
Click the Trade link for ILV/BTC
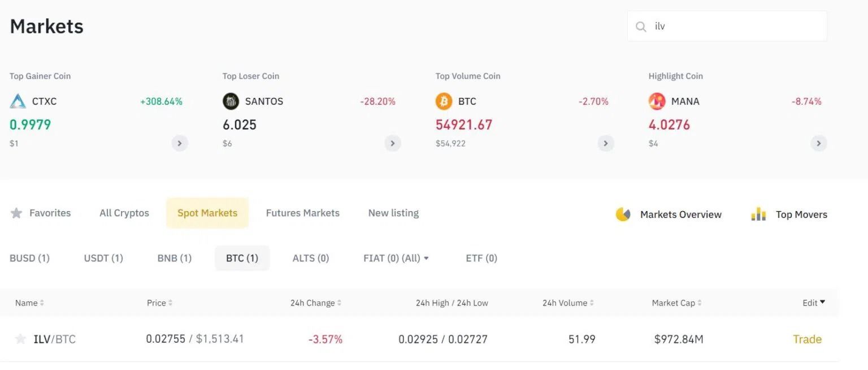pyautogui.click(x=807, y=339)
